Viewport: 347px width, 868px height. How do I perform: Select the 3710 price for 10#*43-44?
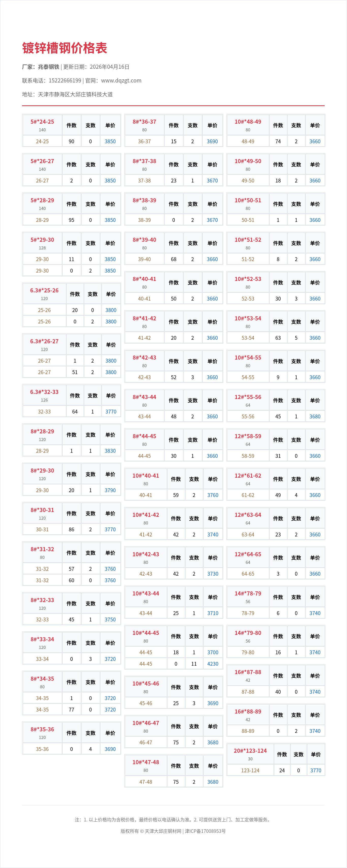pyautogui.click(x=213, y=613)
